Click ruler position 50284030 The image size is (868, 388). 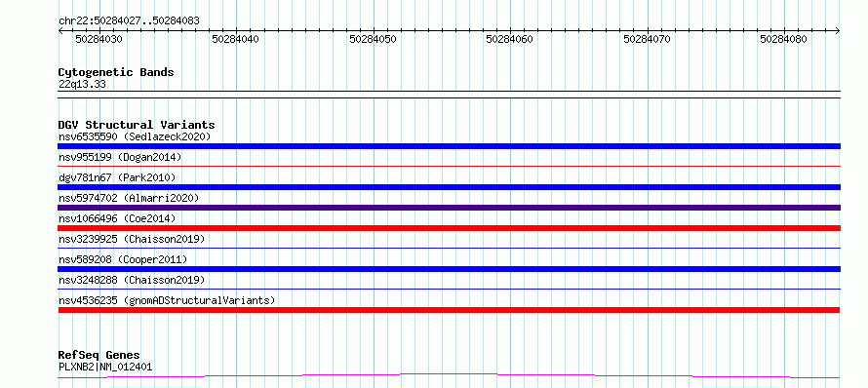99,39
